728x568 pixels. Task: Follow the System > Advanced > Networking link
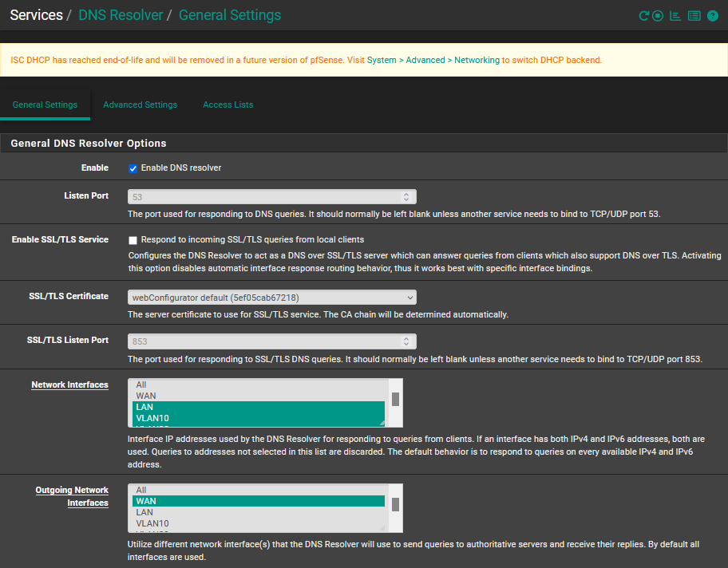point(433,60)
